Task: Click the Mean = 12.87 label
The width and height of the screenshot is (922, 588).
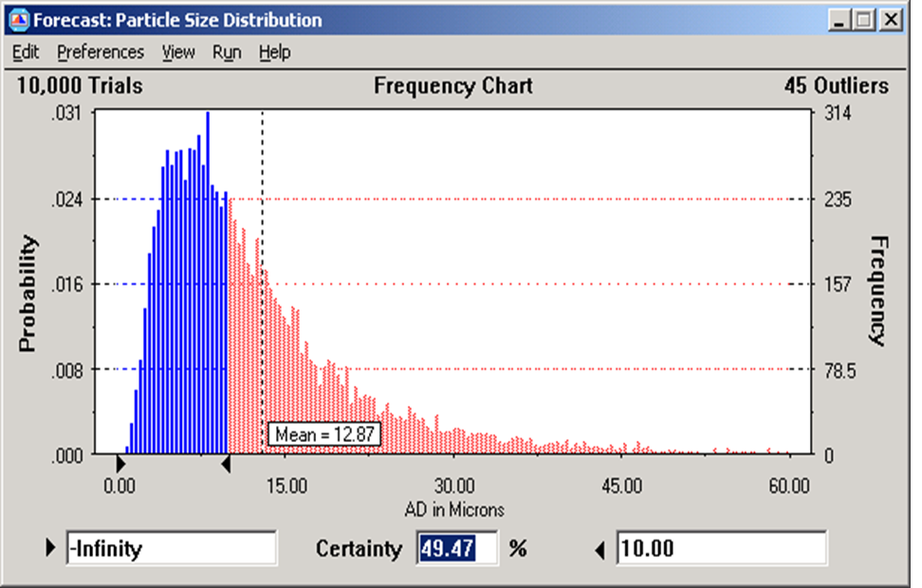Action: coord(324,434)
